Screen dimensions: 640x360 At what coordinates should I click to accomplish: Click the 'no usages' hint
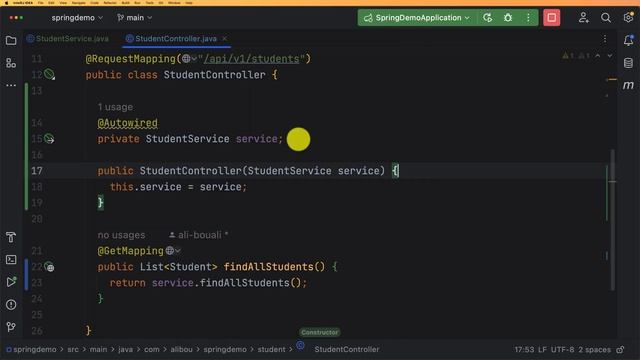[x=121, y=235]
